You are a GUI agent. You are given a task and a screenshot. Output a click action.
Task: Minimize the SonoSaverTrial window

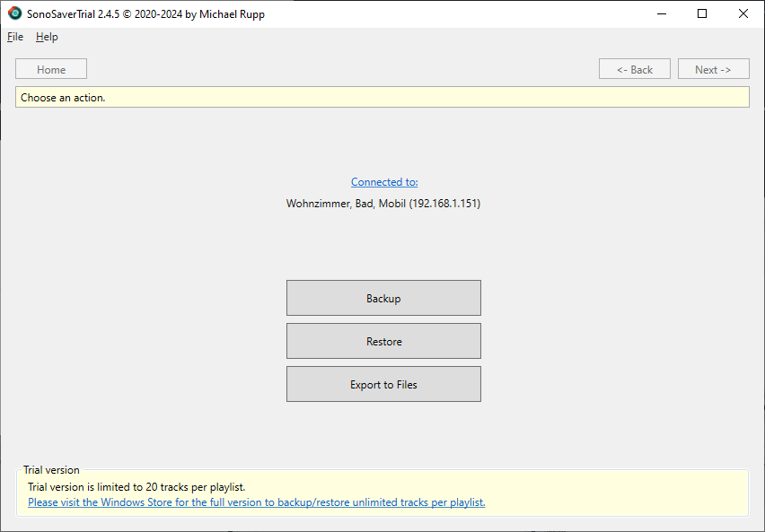coord(661,13)
